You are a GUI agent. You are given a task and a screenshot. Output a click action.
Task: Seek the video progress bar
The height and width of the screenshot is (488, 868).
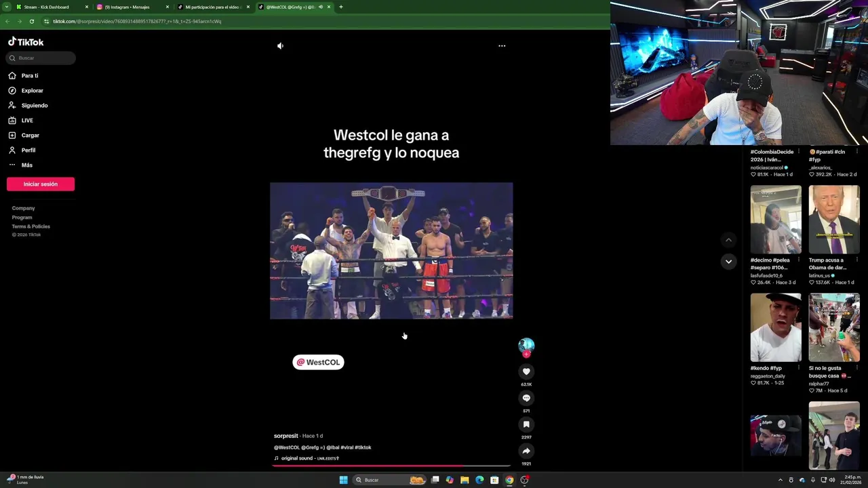(391, 466)
